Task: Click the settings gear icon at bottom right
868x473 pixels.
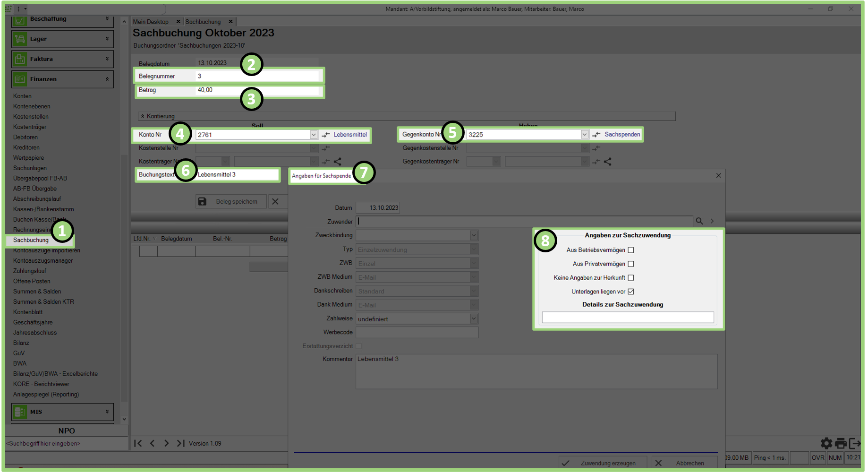Action: pos(826,443)
